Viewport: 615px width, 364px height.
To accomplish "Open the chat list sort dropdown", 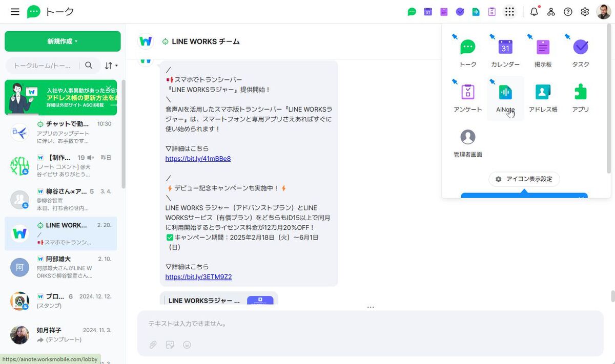I will [x=111, y=66].
